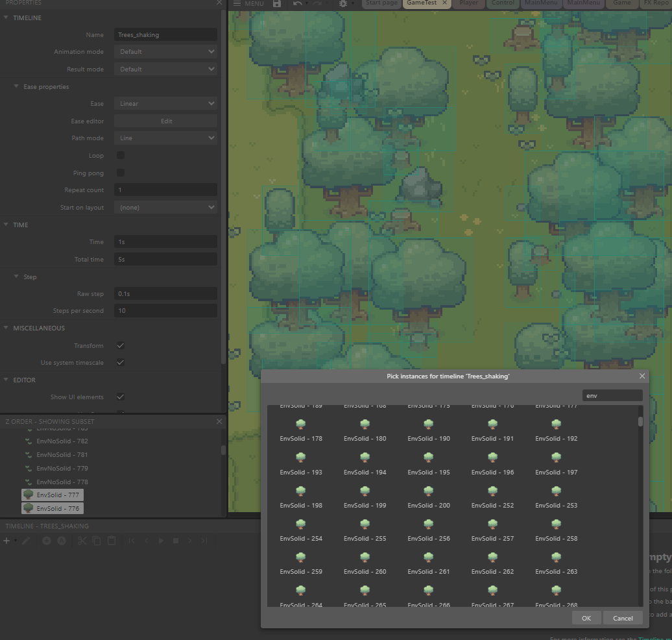
Task: Select EnvSolid - 252 tree instance icon
Action: [492, 491]
